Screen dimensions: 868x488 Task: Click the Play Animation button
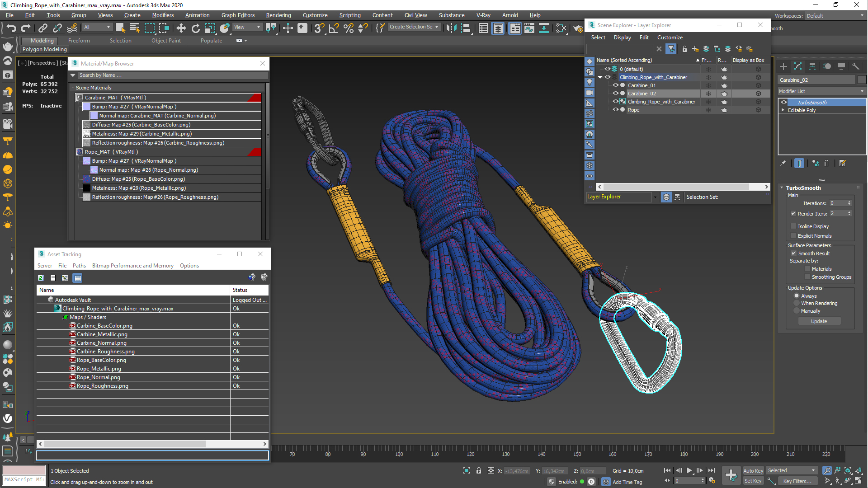pyautogui.click(x=689, y=471)
